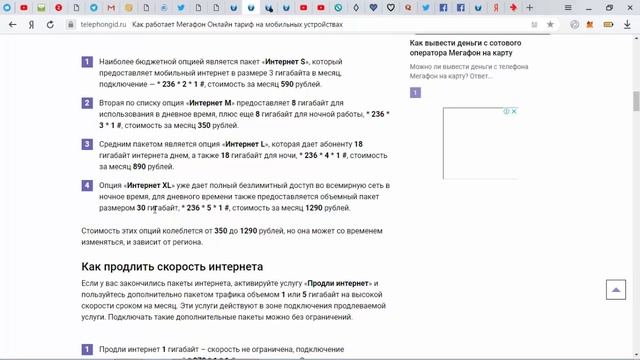Open sidebar article 'Как вывести деньги с сотового'

click(465, 48)
